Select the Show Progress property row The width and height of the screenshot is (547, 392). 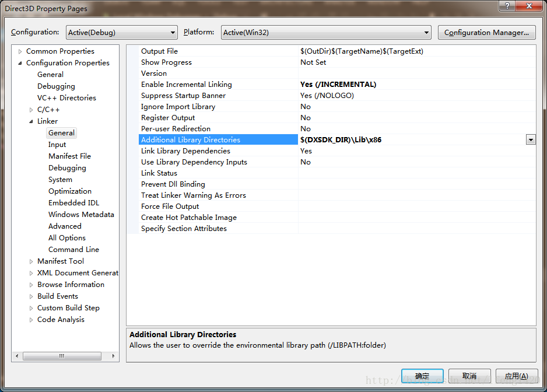(x=218, y=62)
